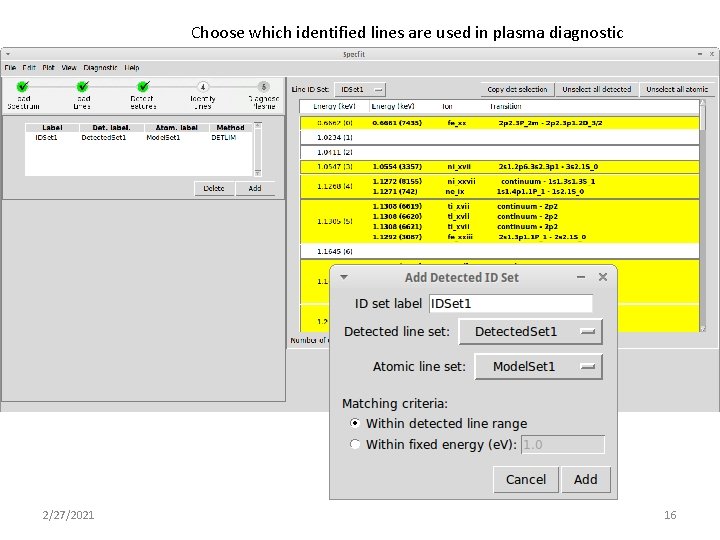Image resolution: width=720 pixels, height=540 pixels.
Task: Click the Method column header
Action: 231,127
